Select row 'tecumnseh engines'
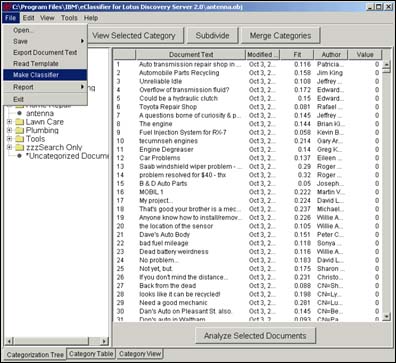Image resolution: width=396 pixels, height=363 pixels. click(248, 141)
